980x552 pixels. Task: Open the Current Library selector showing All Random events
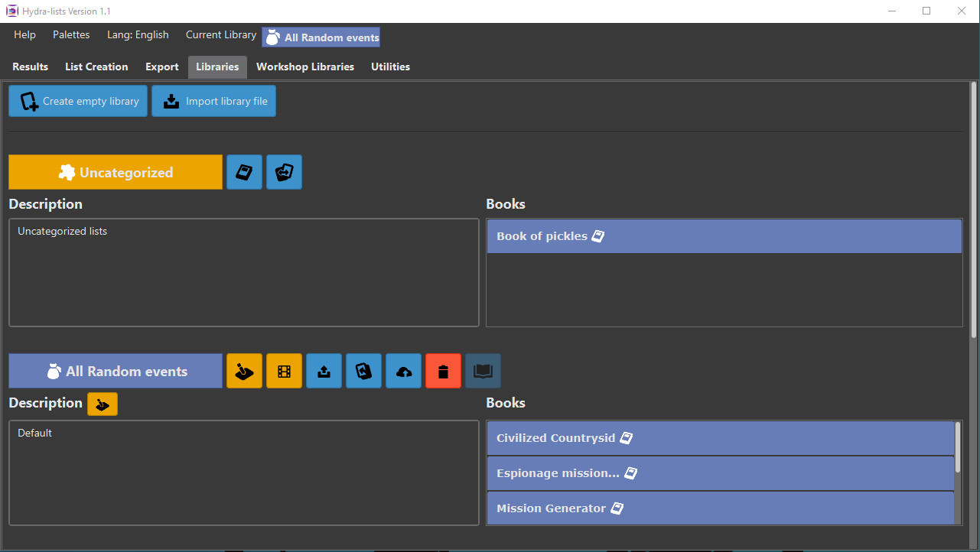pyautogui.click(x=321, y=37)
